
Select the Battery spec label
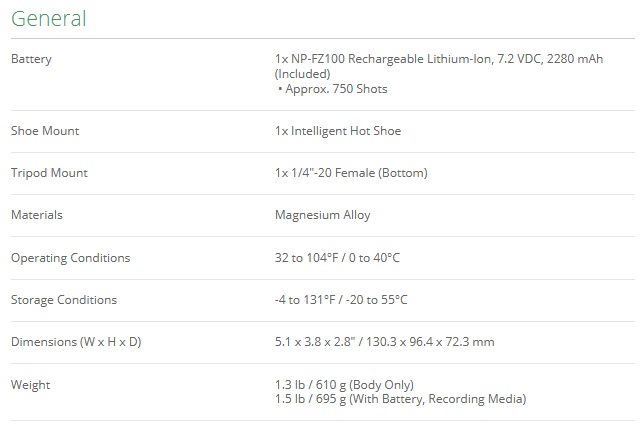[x=31, y=59]
